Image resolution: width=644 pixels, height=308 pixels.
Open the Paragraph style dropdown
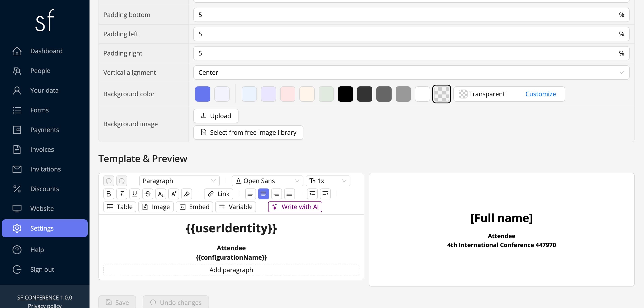tap(179, 181)
